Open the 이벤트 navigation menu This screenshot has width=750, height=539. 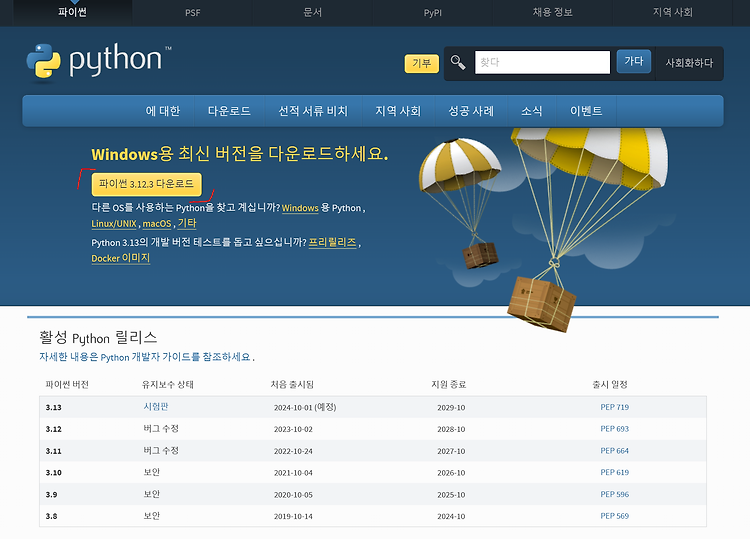586,111
